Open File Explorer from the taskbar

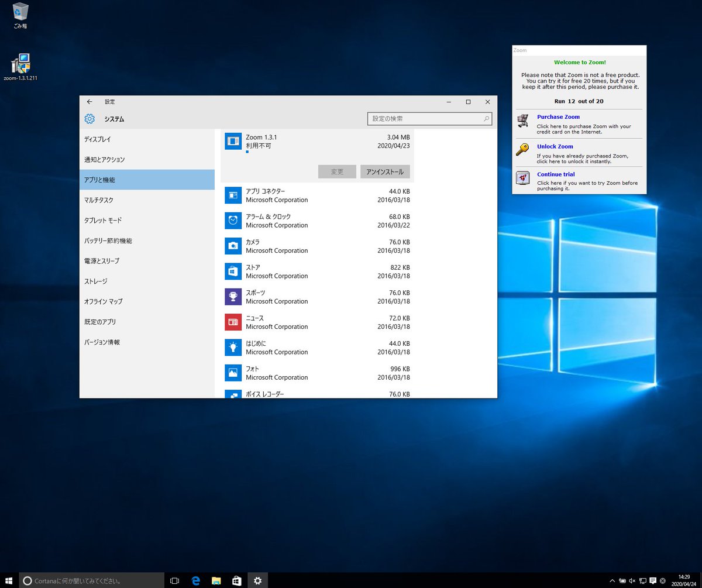[x=216, y=580]
